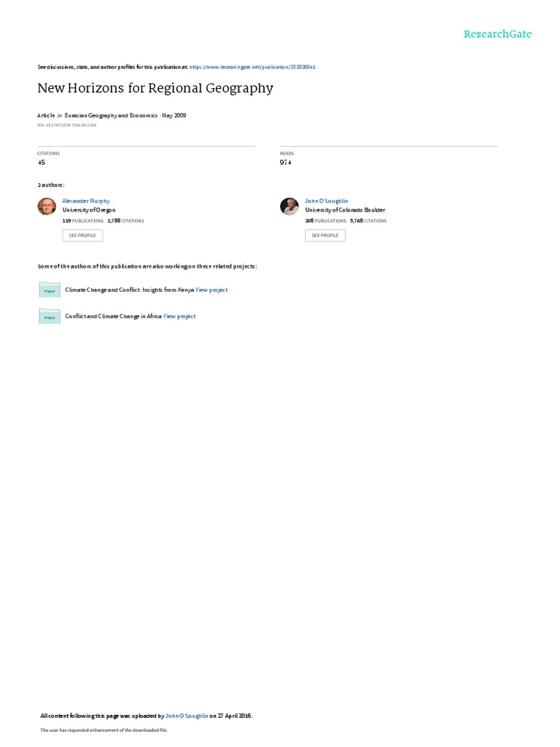Click Alexander Murphy's 119 publications stat
This screenshot has width=560, height=747.
tap(83, 221)
